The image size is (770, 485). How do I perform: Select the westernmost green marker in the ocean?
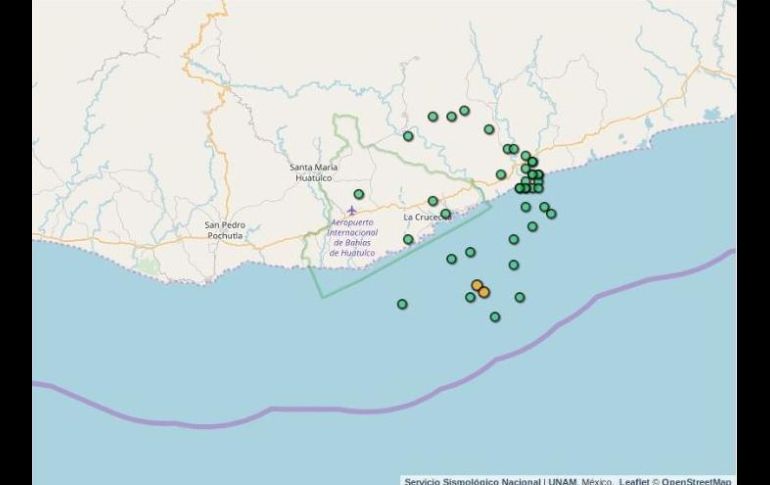[402, 304]
